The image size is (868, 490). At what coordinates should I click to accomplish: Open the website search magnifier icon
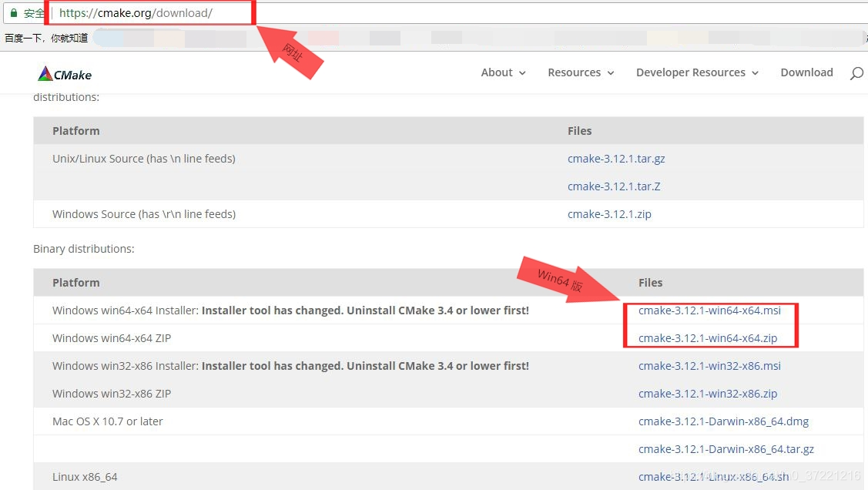tap(856, 73)
